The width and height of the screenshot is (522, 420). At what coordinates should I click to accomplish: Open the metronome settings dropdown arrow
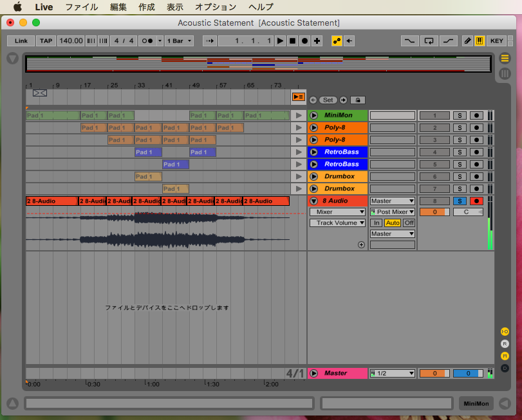pyautogui.click(x=160, y=41)
